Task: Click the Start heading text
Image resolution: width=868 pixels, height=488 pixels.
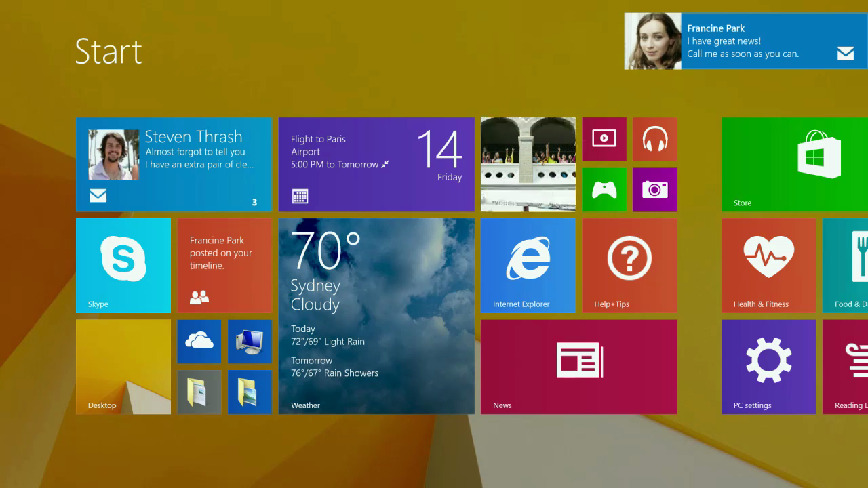Action: 108,51
